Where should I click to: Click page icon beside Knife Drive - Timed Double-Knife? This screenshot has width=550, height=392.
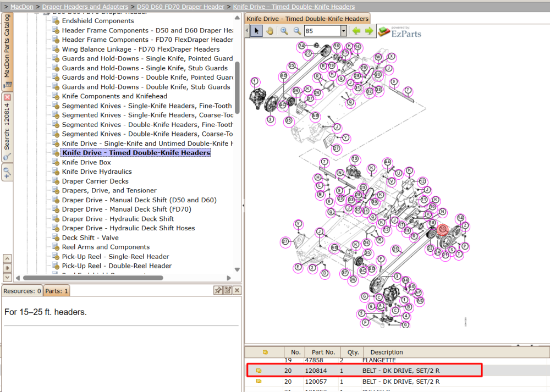click(x=56, y=152)
